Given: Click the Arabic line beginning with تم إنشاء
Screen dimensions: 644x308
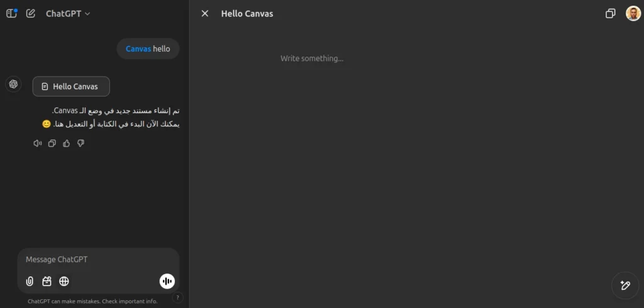Looking at the screenshot, I should 116,111.
